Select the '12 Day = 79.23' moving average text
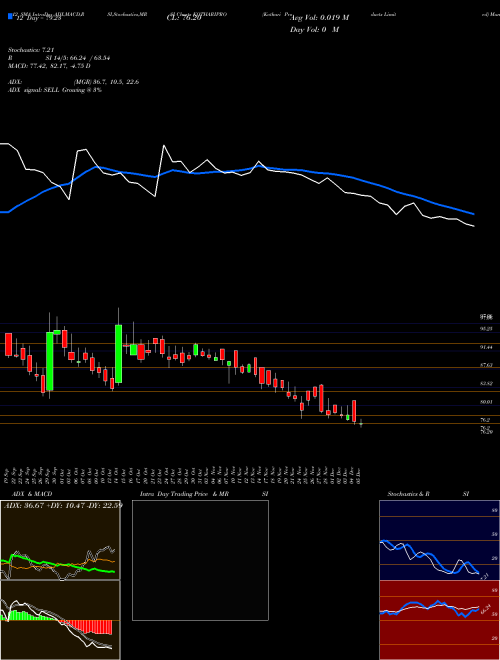Screen dimensions: 500x660 pos(38,18)
